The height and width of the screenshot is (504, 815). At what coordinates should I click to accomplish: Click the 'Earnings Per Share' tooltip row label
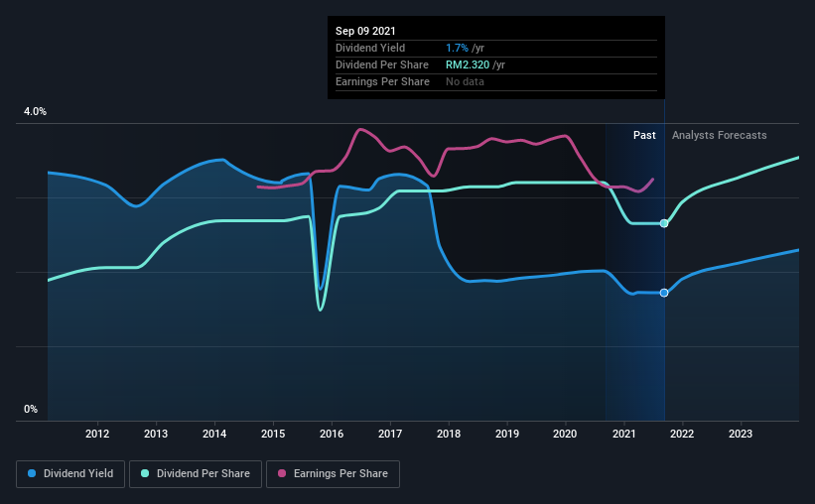382,81
